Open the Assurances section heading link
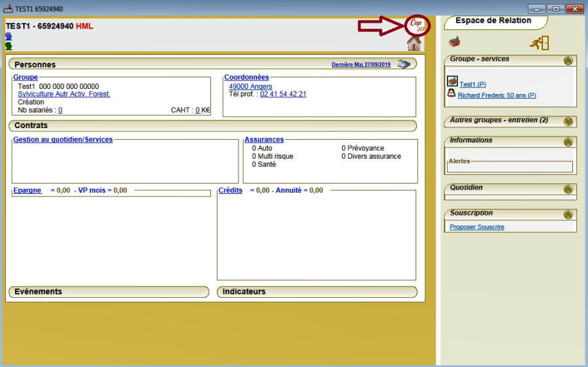588x367 pixels. pyautogui.click(x=264, y=140)
